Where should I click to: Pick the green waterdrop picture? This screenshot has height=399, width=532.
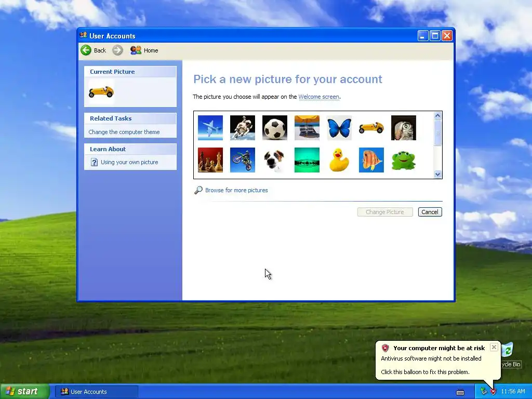point(307,160)
